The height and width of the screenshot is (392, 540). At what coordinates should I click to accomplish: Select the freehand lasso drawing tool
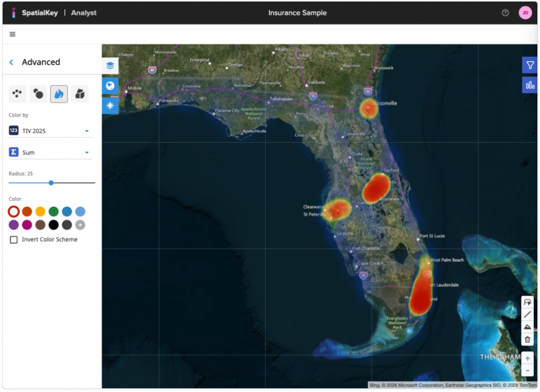527,301
